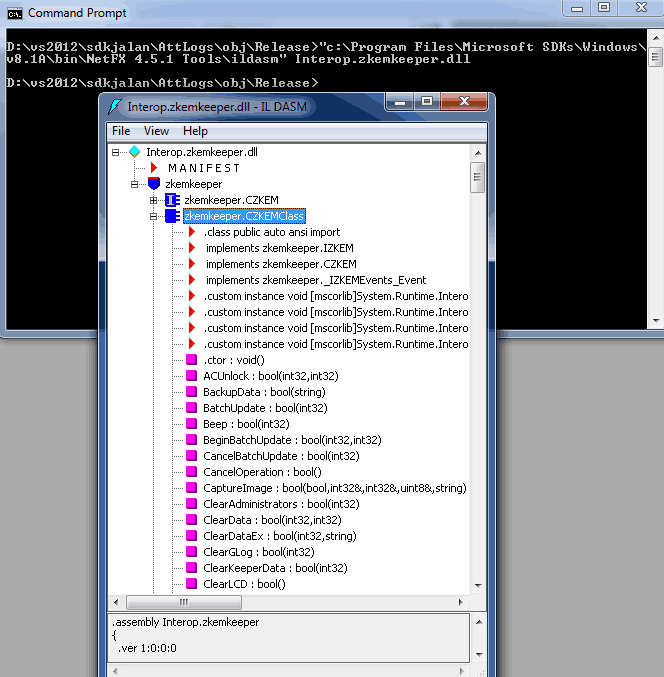Click the blue shield namespace icon for zkemkeeper
Screen dimensions: 664x677
tap(154, 183)
